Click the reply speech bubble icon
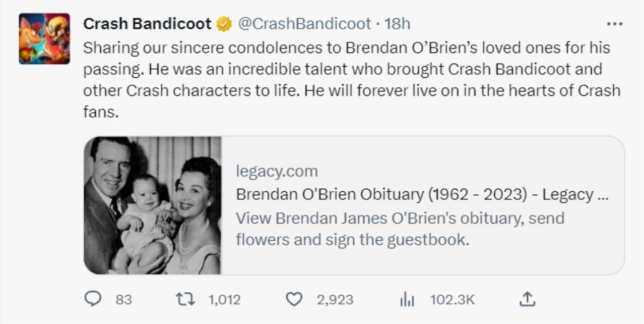644x324 pixels. pos(92,300)
